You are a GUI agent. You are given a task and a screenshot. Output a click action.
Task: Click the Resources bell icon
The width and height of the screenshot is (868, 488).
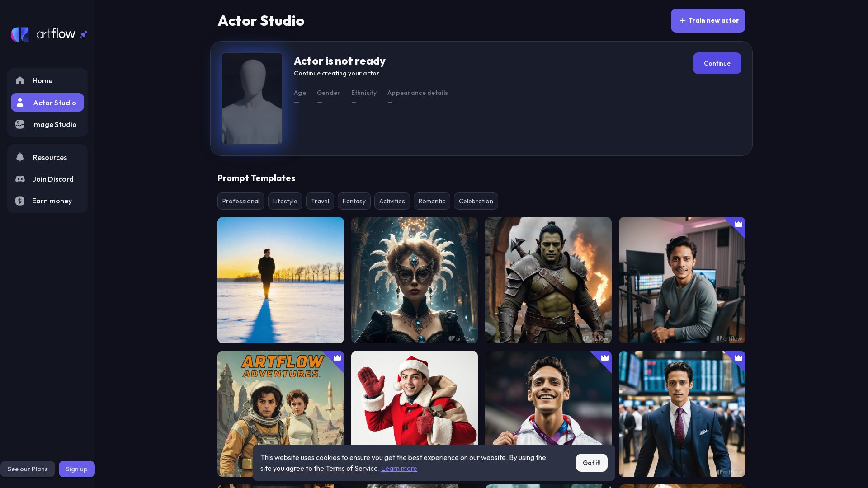click(x=20, y=157)
